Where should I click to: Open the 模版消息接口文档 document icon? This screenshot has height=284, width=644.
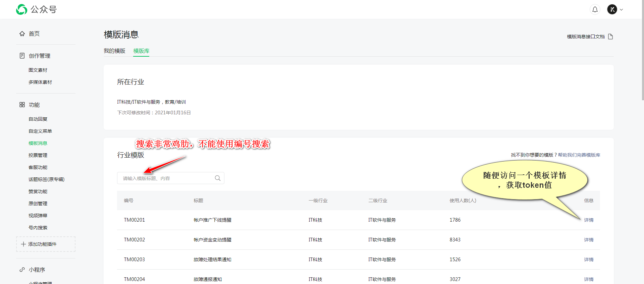(610, 37)
